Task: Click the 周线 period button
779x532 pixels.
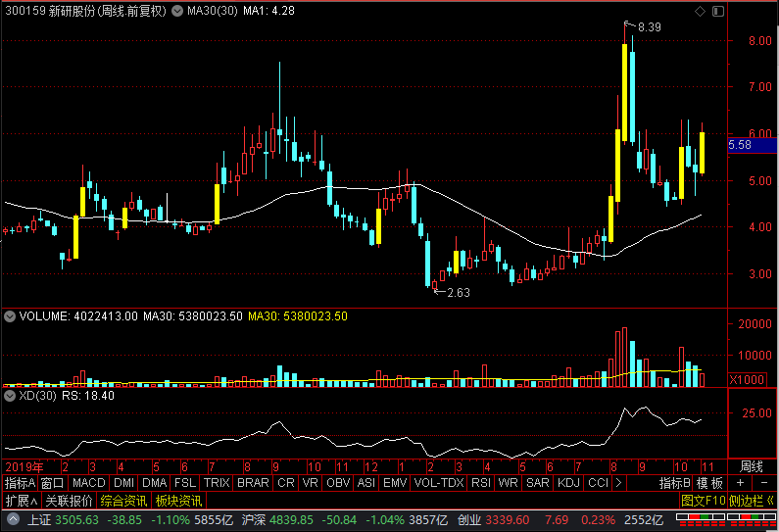Action: pyautogui.click(x=752, y=465)
